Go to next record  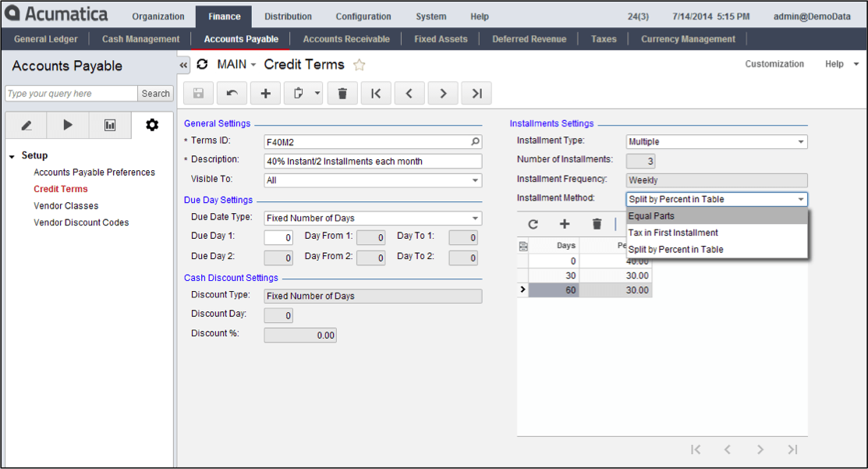point(443,93)
